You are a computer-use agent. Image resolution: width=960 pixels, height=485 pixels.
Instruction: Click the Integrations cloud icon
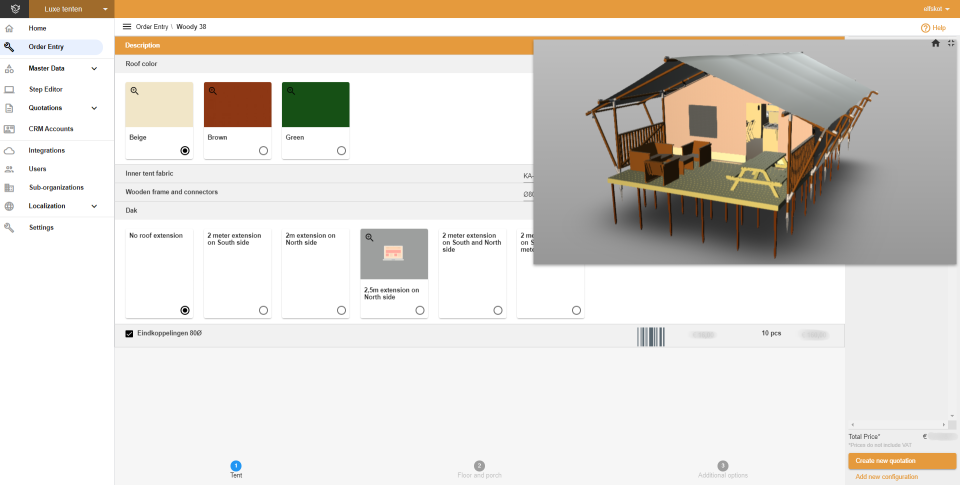click(x=9, y=151)
